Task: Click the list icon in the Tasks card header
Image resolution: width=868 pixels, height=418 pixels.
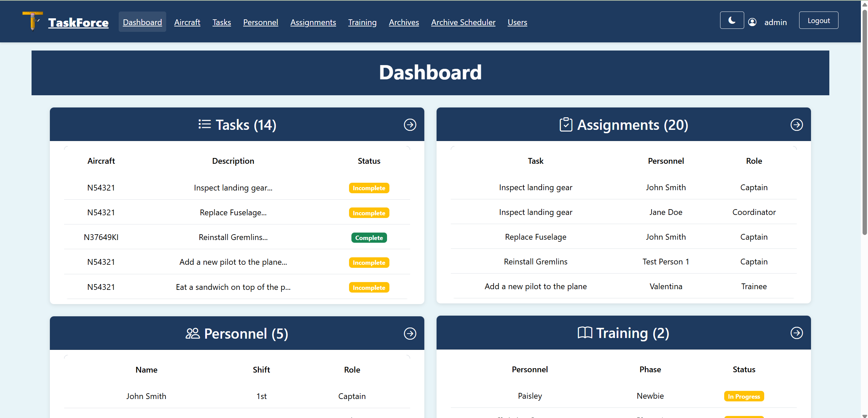Action: [204, 124]
